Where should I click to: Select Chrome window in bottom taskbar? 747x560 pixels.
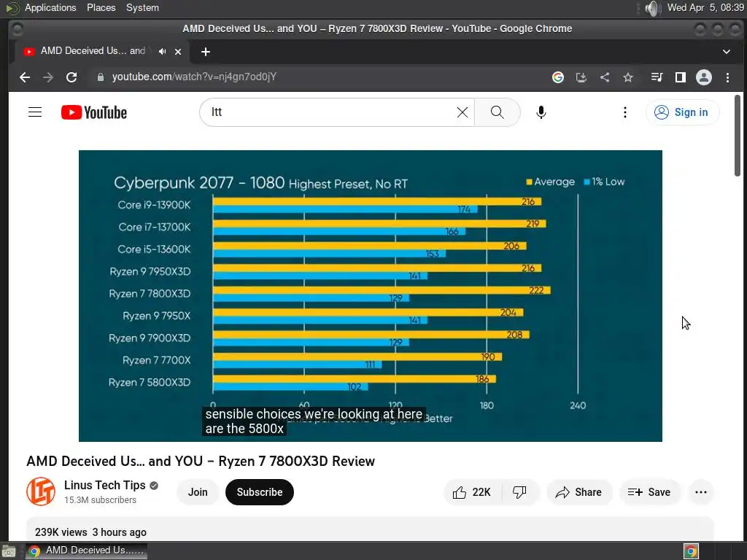tap(86, 551)
